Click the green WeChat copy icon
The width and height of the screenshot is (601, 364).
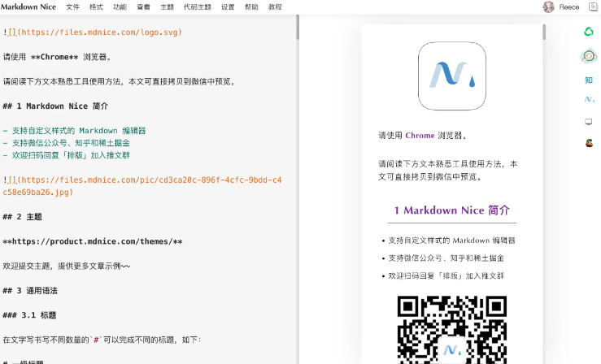588,32
